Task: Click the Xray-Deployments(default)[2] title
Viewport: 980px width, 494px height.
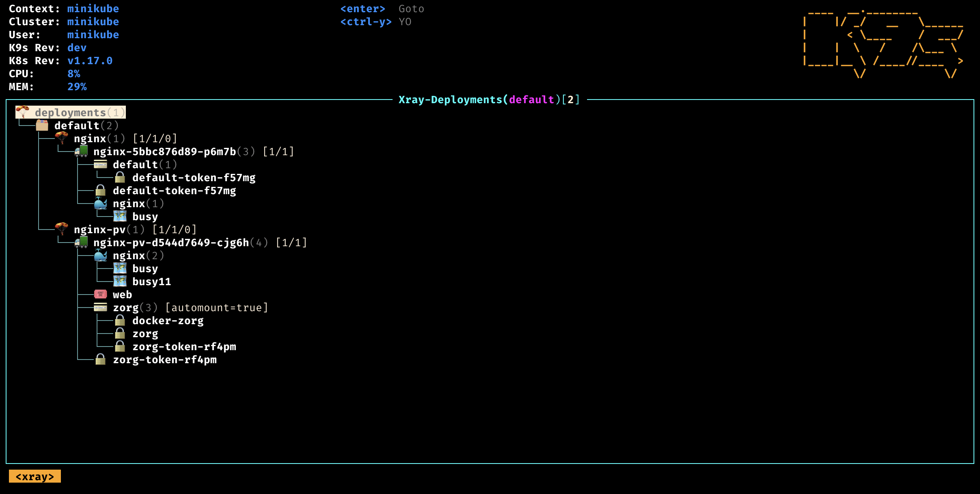Action: pos(489,100)
